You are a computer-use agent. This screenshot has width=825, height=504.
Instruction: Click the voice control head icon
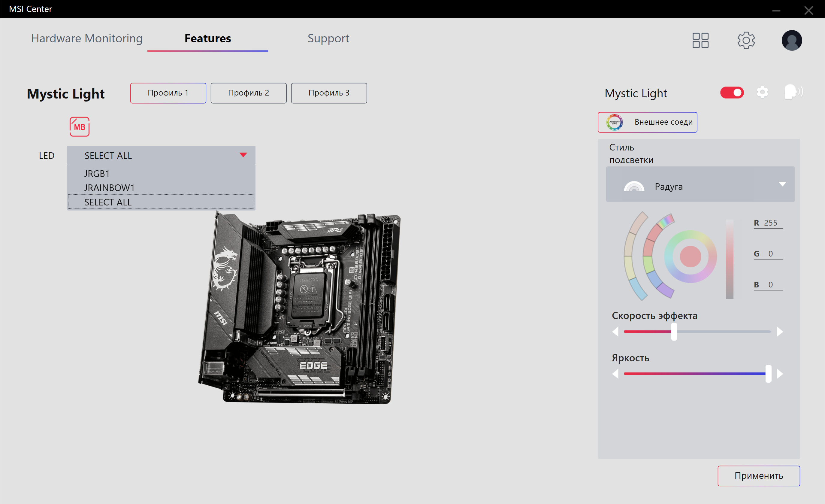tap(793, 92)
